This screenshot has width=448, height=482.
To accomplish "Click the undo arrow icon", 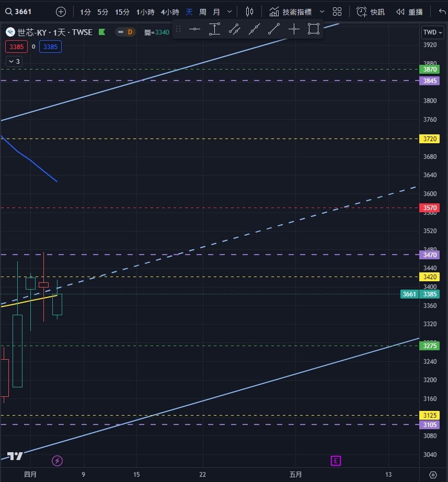I will click(x=442, y=12).
